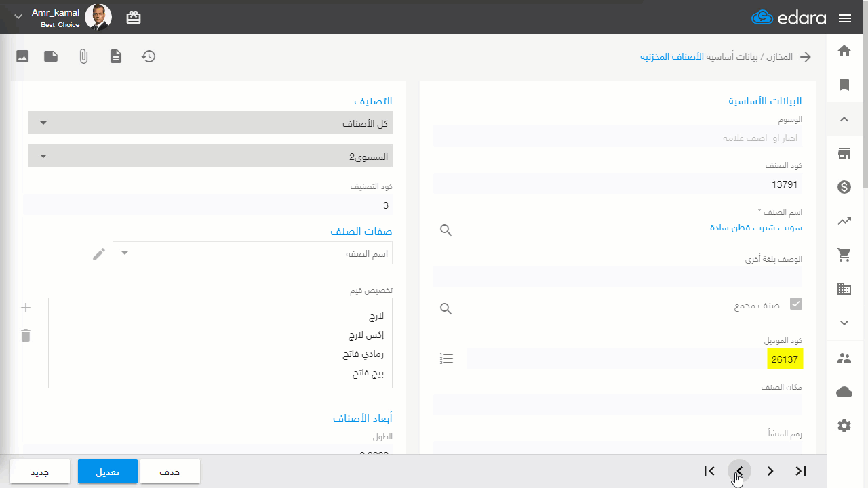Viewport: 868px width, 488px height.
Task: Open the building/company sidebar icon
Action: pos(844,289)
